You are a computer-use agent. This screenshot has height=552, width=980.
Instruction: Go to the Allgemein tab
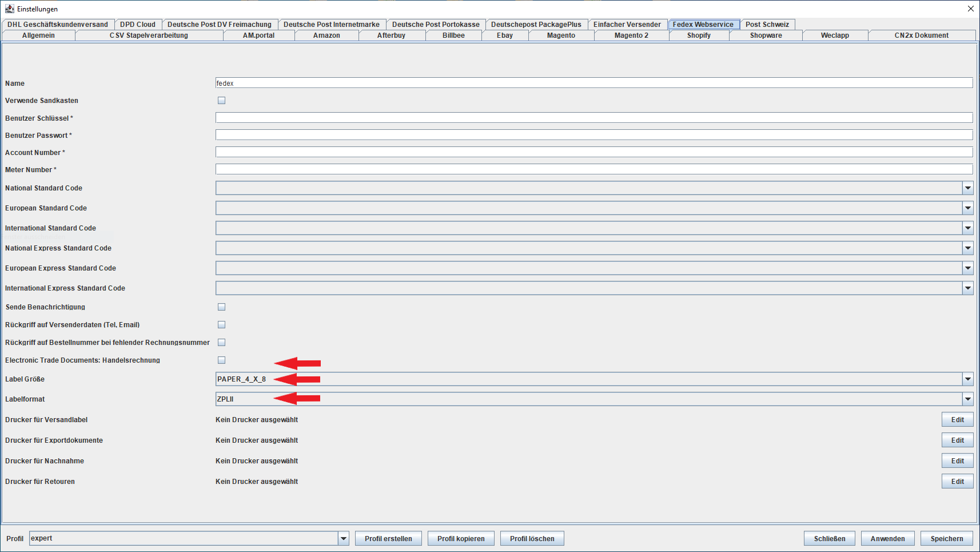38,35
